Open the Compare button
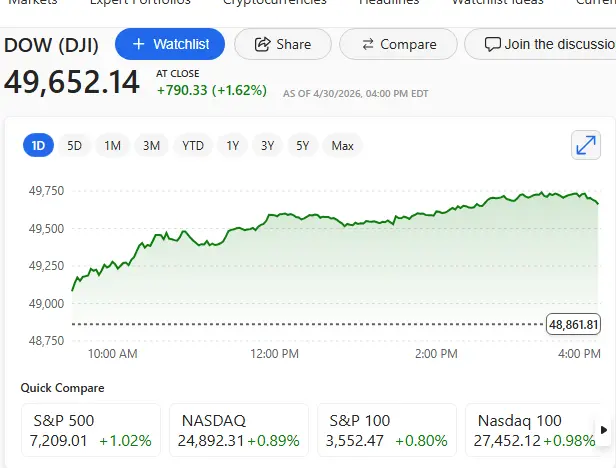 398,44
